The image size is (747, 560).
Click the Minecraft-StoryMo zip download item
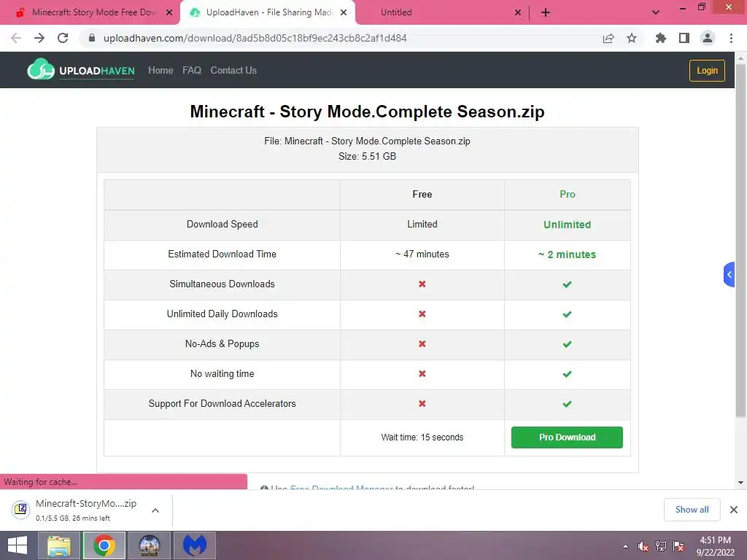coord(86,510)
